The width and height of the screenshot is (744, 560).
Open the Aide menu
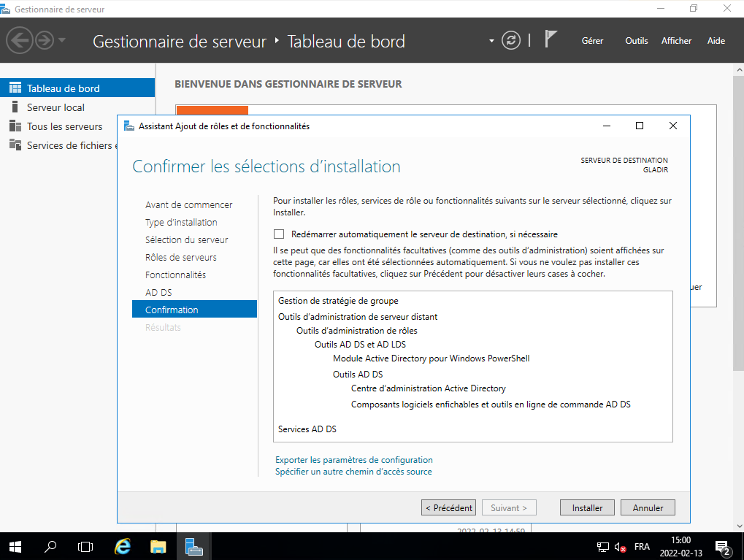tap(716, 41)
